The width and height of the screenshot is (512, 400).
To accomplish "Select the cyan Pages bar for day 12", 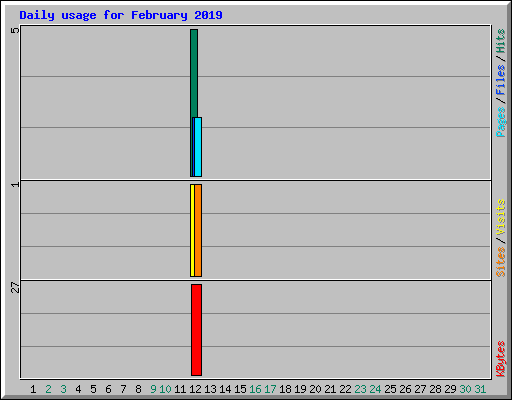I will 198,147.
